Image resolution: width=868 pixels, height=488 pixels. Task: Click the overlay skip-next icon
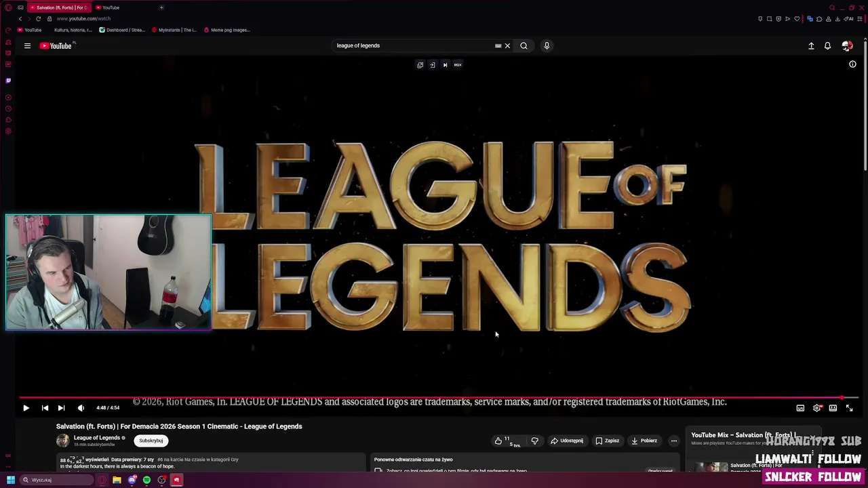pos(445,65)
